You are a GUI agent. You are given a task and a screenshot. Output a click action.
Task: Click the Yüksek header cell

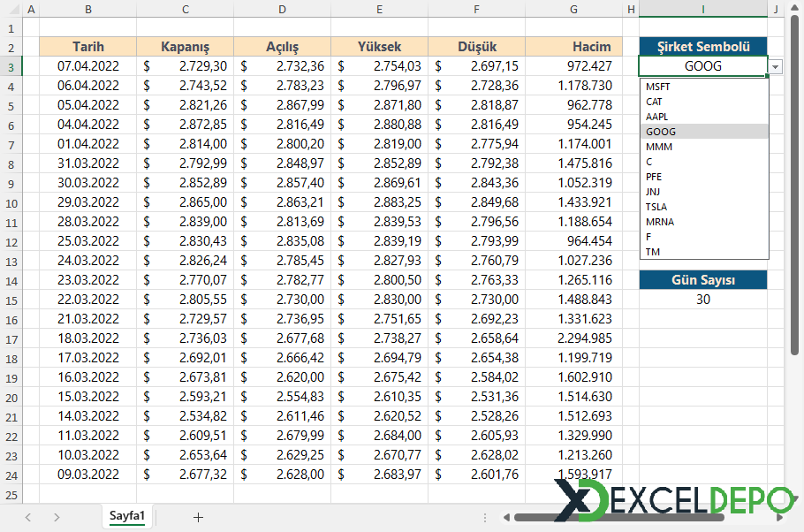click(379, 47)
